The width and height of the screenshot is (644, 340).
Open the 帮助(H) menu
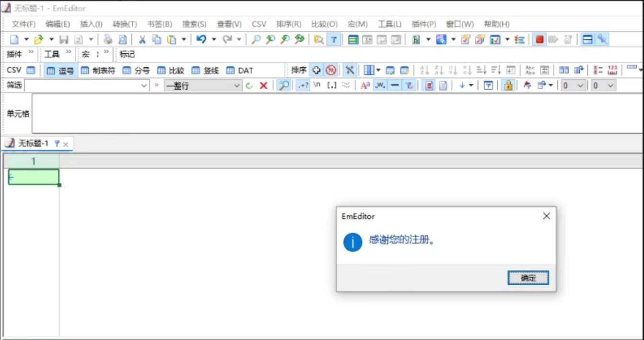(x=497, y=24)
